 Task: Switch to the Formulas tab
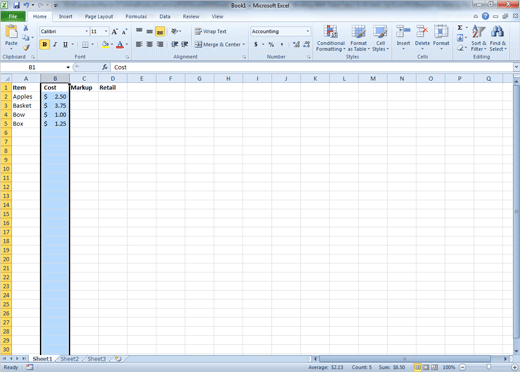point(136,16)
